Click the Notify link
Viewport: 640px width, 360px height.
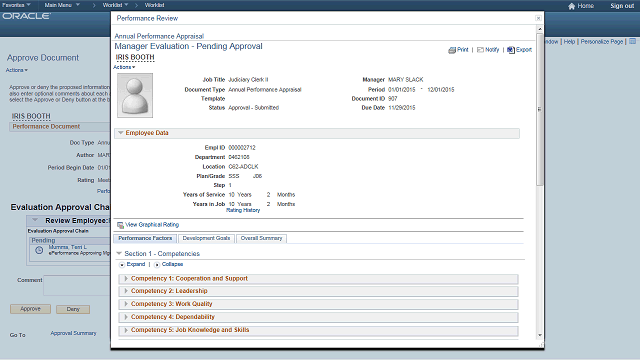pos(492,50)
